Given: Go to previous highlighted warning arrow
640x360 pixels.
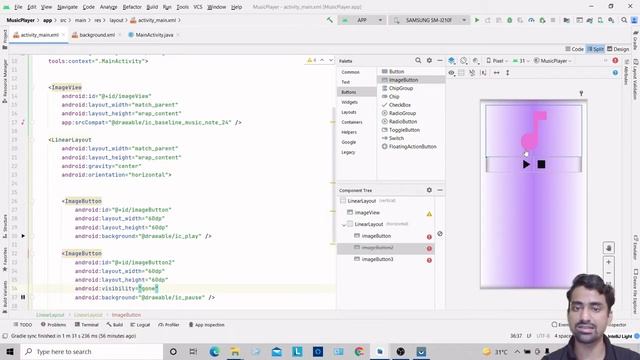Looking at the screenshot, I should [x=322, y=60].
